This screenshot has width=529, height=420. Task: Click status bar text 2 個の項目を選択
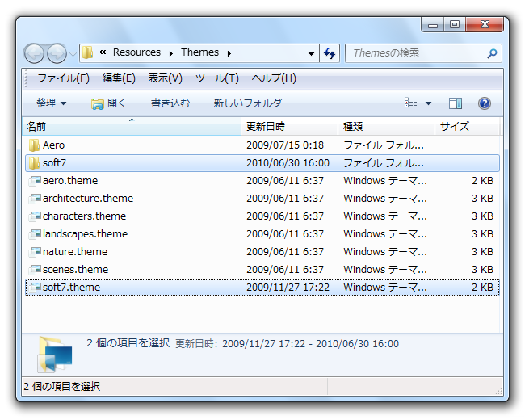[x=62, y=387]
